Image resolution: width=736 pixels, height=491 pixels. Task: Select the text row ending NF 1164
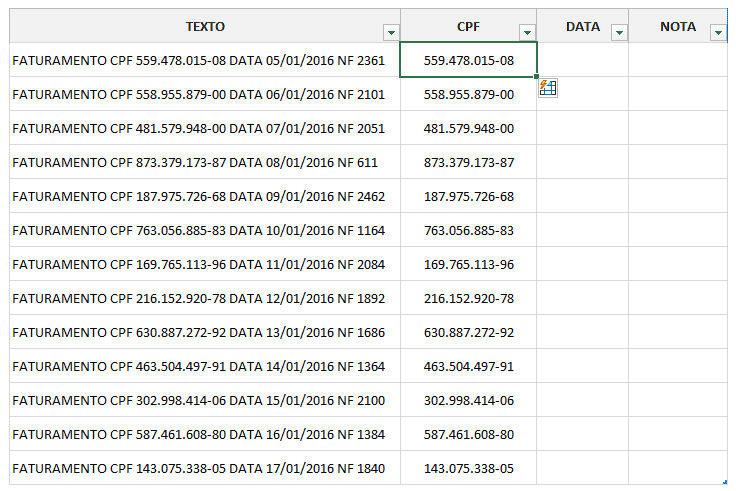tap(205, 230)
